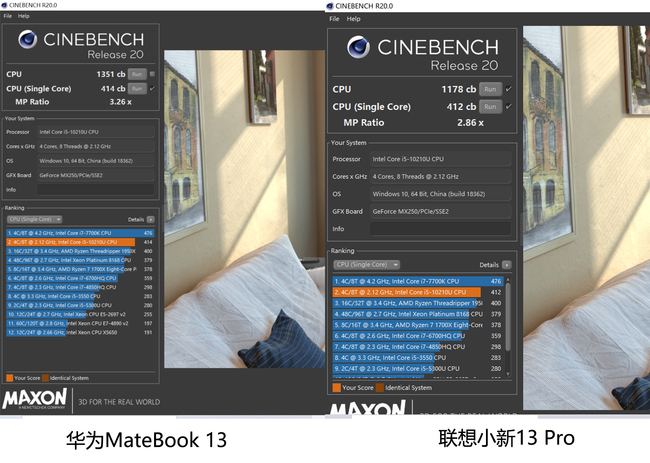Open Help menu in left Cinebench window

24,16
